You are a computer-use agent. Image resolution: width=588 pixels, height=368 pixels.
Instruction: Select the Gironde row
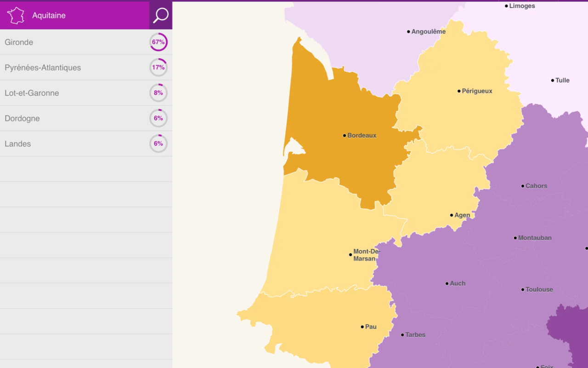[x=86, y=42]
